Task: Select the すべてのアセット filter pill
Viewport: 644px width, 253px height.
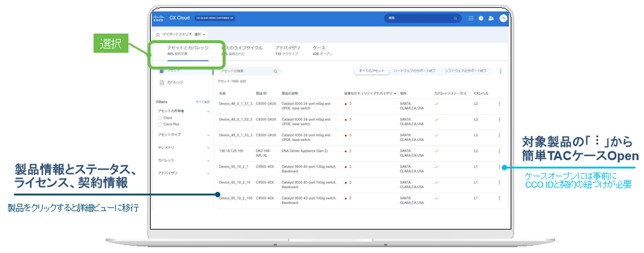Action: 371,71
